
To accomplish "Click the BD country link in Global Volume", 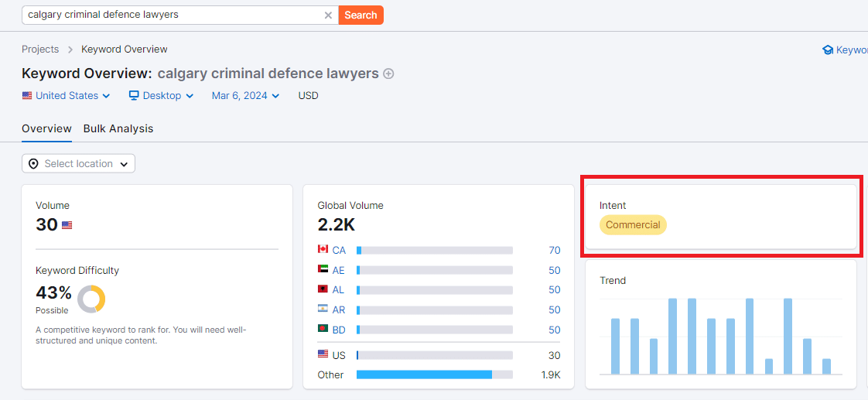I will (339, 330).
